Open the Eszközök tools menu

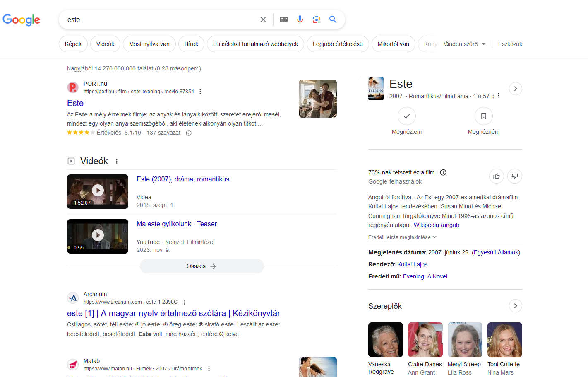click(510, 44)
